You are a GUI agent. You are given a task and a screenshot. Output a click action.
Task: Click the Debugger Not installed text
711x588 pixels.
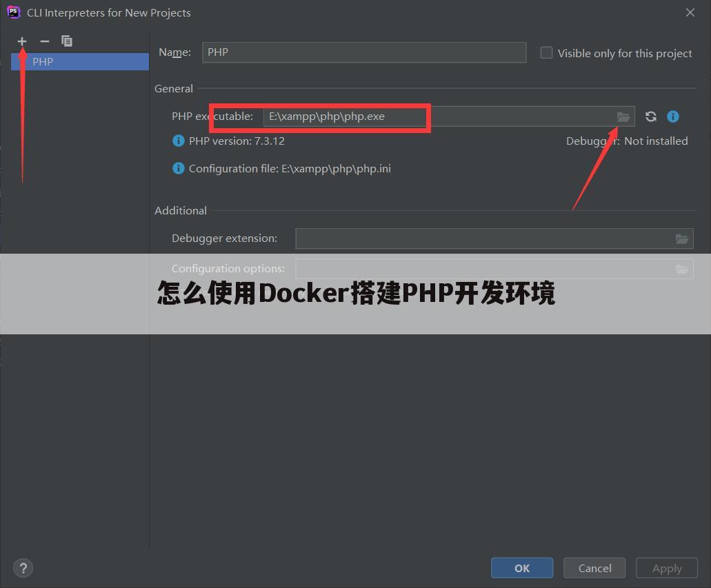627,141
